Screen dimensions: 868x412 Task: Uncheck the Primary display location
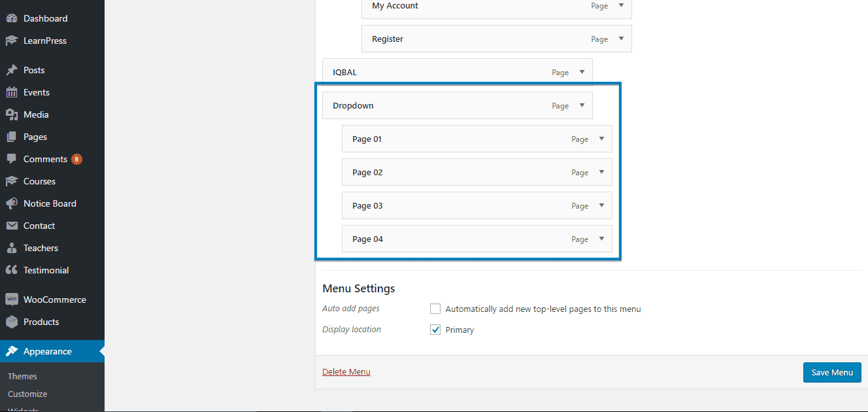435,330
